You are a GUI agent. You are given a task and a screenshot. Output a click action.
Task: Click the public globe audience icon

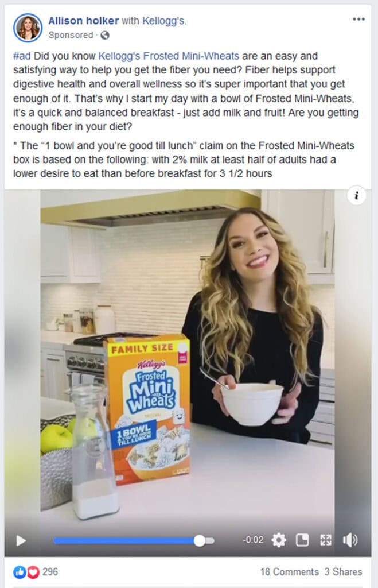pos(105,35)
